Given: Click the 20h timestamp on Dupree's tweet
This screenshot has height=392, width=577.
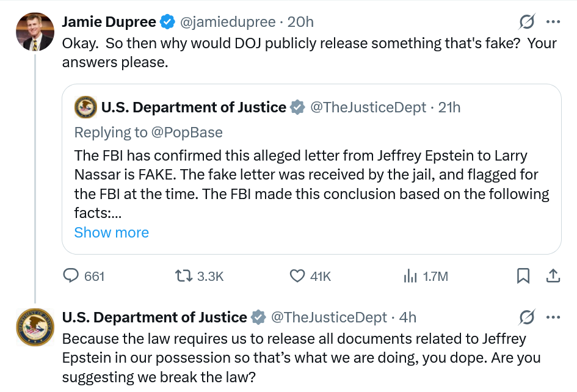Looking at the screenshot, I should coord(300,23).
